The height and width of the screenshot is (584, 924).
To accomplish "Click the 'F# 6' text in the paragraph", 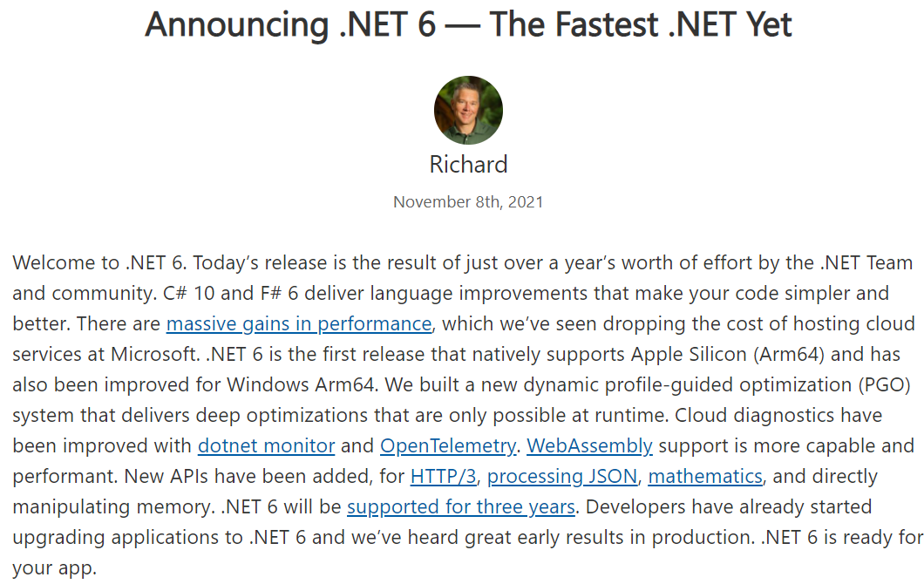I will pyautogui.click(x=279, y=293).
